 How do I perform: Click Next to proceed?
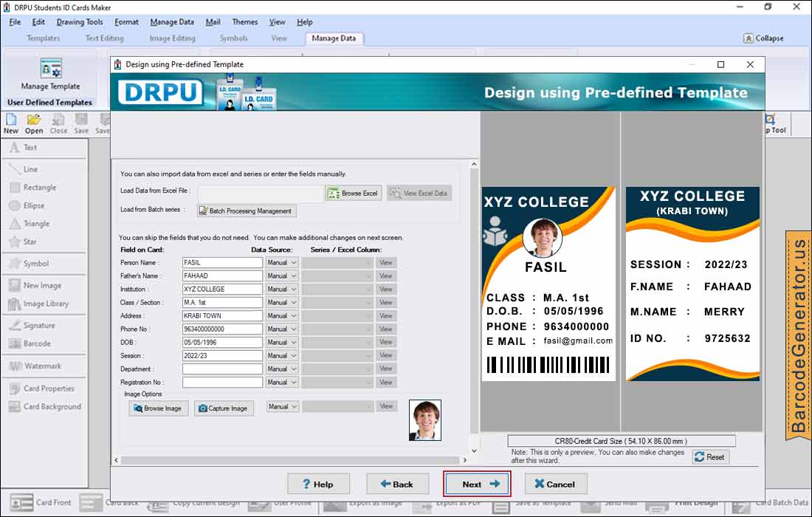(x=477, y=484)
